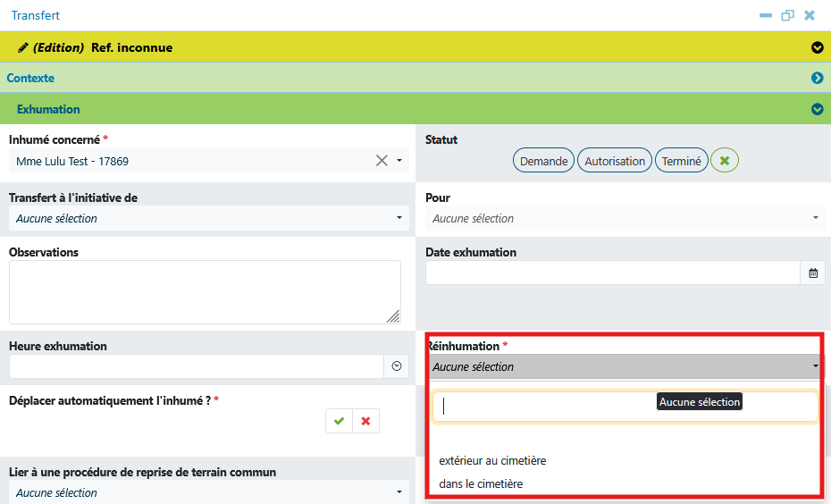Image resolution: width=831 pixels, height=504 pixels.
Task: Restore the Transfert window size
Action: click(787, 15)
